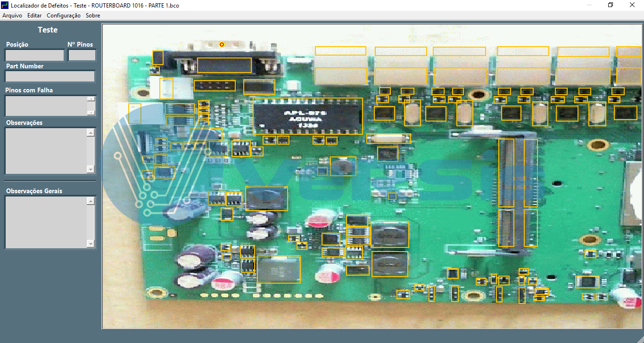The height and width of the screenshot is (343, 644).
Task: Open the Arquivo menu
Action: (x=12, y=16)
